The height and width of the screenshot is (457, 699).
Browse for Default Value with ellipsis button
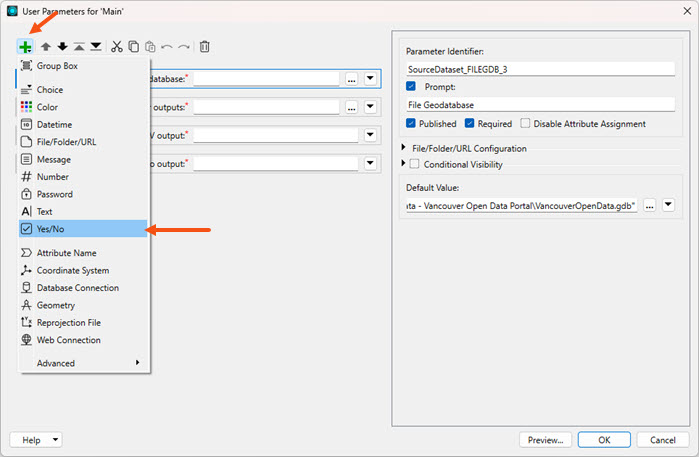[x=650, y=206]
